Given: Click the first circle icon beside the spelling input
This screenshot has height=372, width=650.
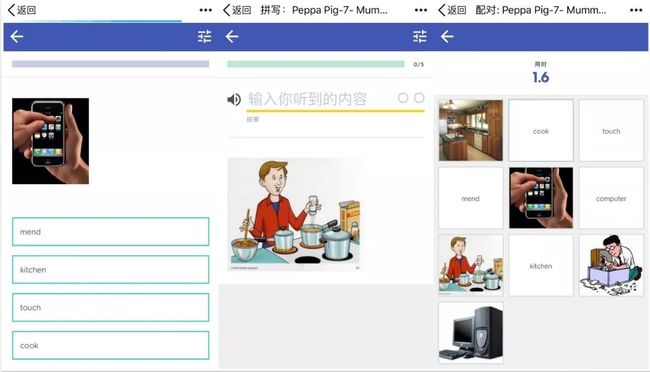Looking at the screenshot, I should [403, 98].
